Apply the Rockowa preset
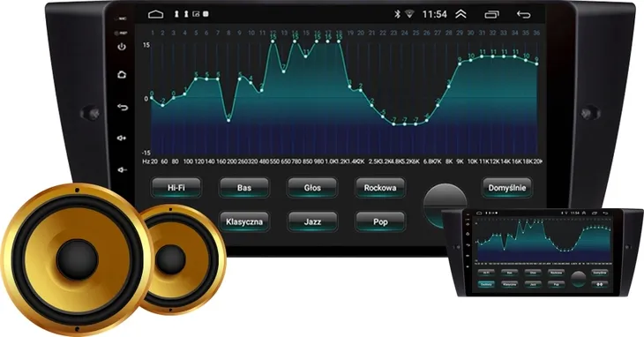 point(380,188)
